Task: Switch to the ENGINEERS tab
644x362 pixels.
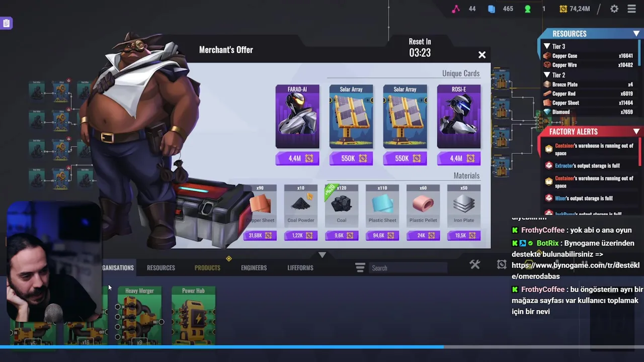Action: (254, 267)
